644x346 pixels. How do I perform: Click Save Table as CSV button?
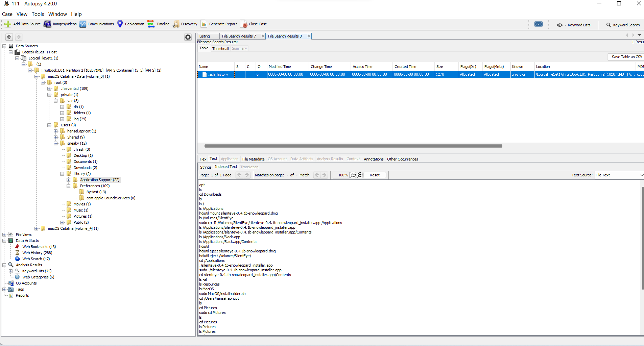tap(626, 57)
